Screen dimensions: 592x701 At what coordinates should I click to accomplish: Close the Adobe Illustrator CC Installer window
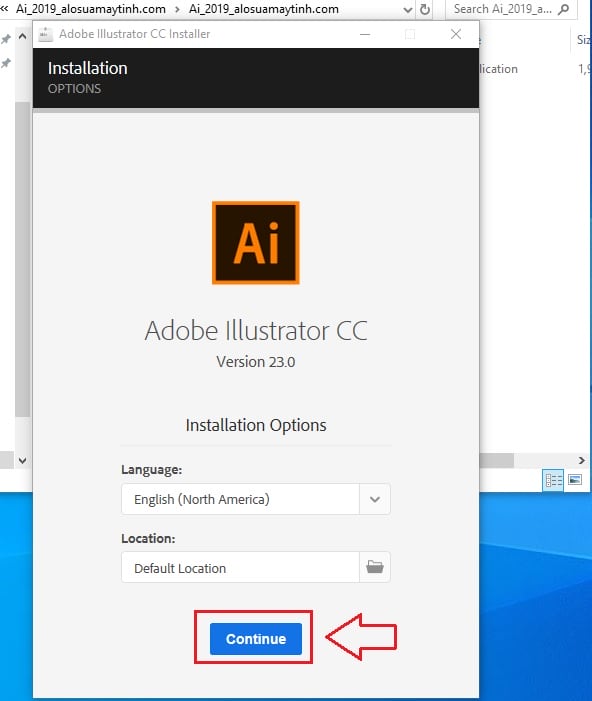pos(456,34)
